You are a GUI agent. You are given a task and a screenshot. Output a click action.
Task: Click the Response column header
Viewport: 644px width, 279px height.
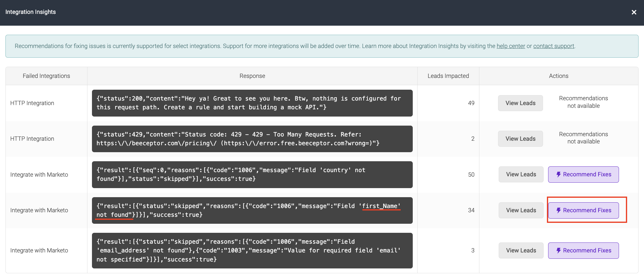tap(252, 76)
